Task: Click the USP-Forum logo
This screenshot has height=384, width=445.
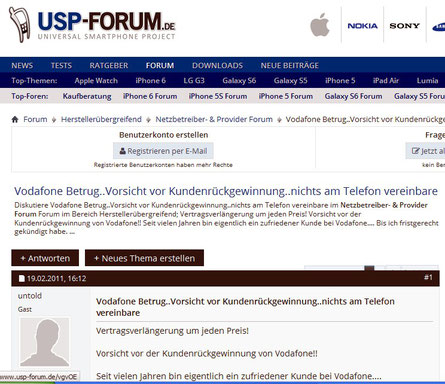Action: tap(92, 25)
